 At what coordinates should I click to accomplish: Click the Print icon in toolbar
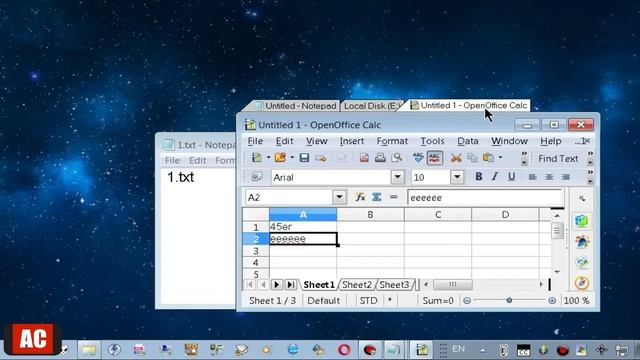click(x=380, y=158)
